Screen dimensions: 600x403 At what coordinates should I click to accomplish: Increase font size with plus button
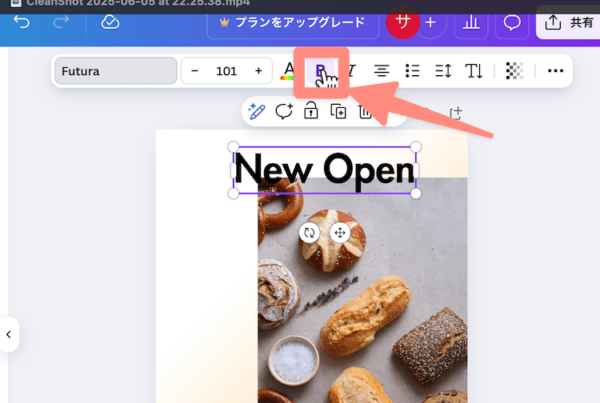click(258, 71)
